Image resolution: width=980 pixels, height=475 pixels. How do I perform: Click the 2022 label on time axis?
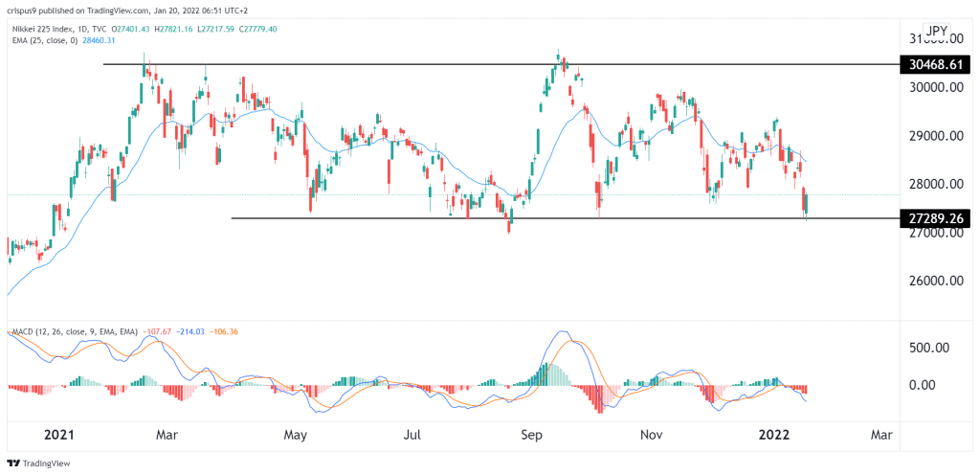pyautogui.click(x=773, y=435)
